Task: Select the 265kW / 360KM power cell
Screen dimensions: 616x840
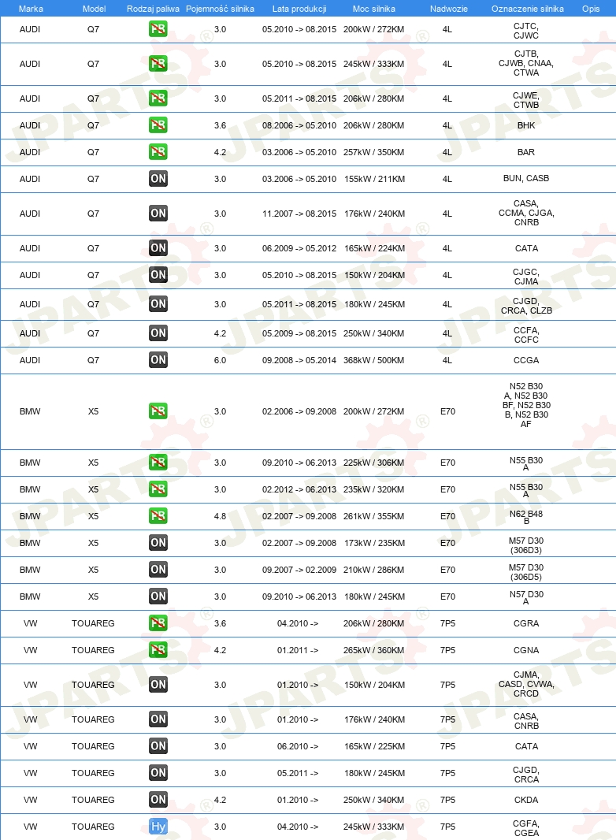Action: (x=374, y=650)
